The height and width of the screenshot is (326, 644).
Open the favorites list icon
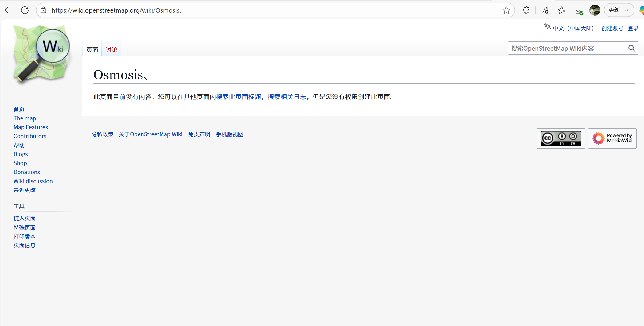click(x=562, y=10)
